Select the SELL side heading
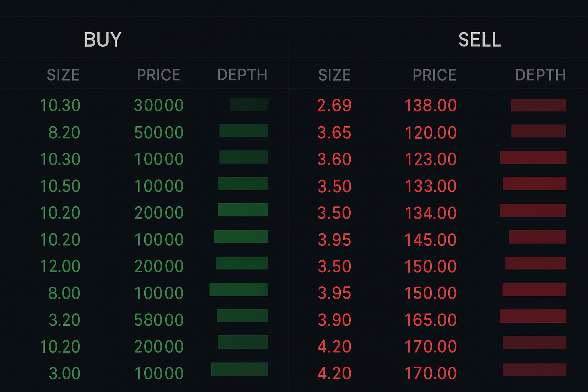 point(480,40)
